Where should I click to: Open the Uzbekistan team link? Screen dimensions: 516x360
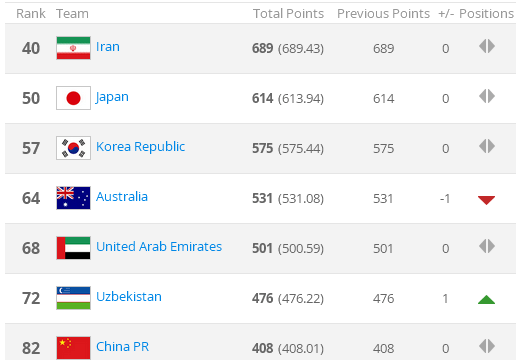pos(129,297)
